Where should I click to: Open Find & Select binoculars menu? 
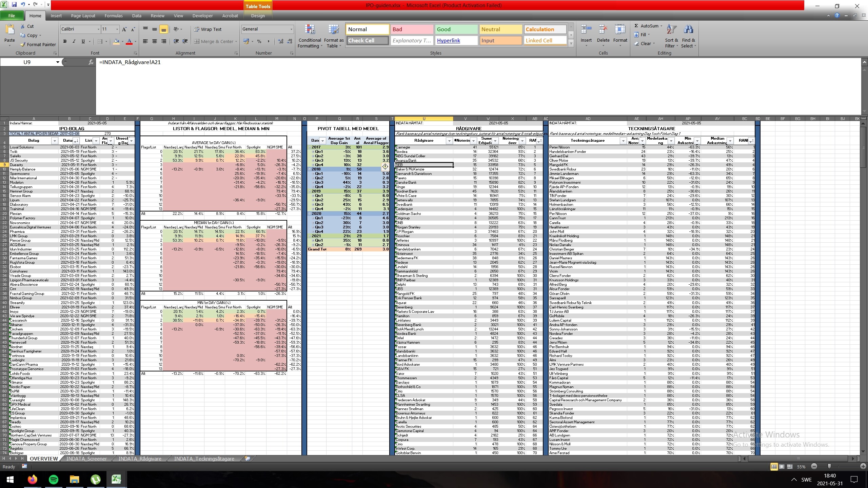click(688, 36)
